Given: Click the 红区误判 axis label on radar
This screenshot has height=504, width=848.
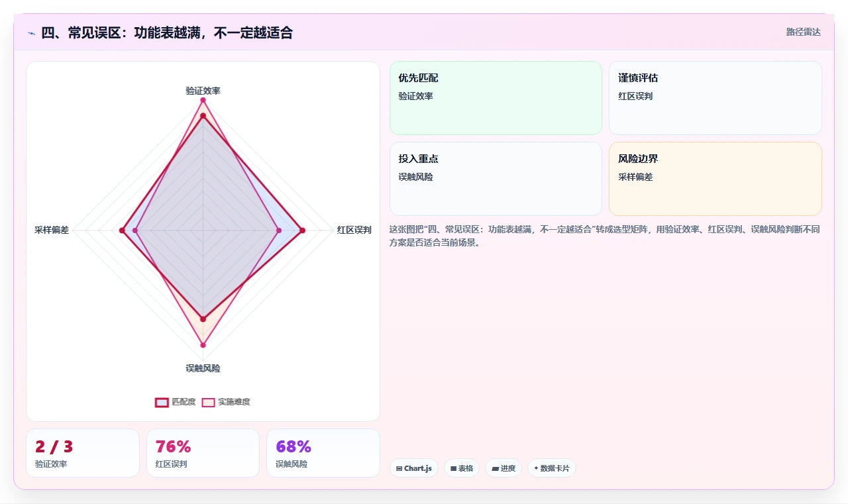Looking at the screenshot, I should coord(354,230).
